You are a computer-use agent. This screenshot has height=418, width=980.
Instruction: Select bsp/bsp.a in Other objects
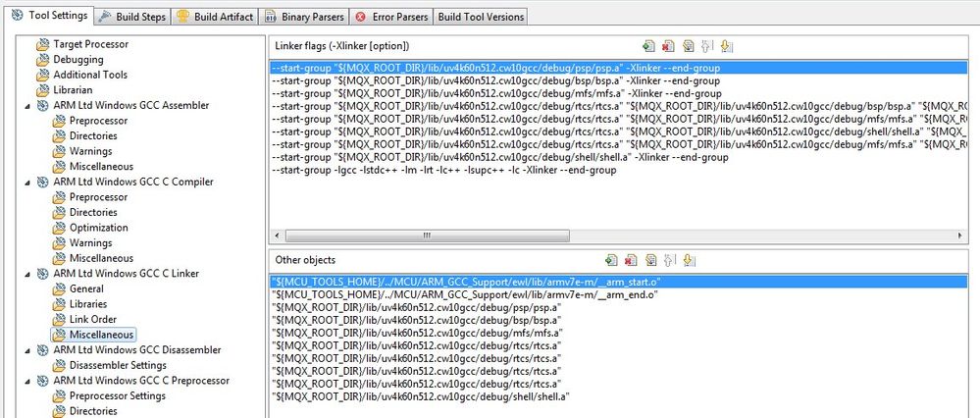click(x=619, y=321)
